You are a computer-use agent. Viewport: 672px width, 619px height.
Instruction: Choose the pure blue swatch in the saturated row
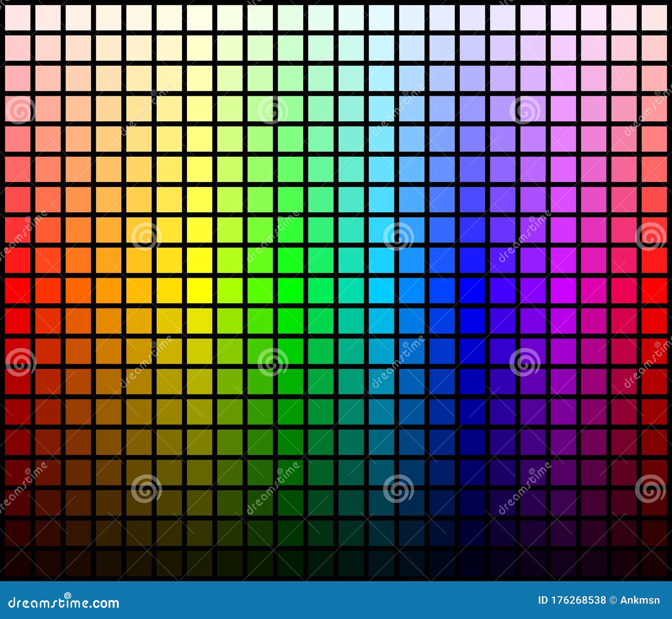point(472,290)
